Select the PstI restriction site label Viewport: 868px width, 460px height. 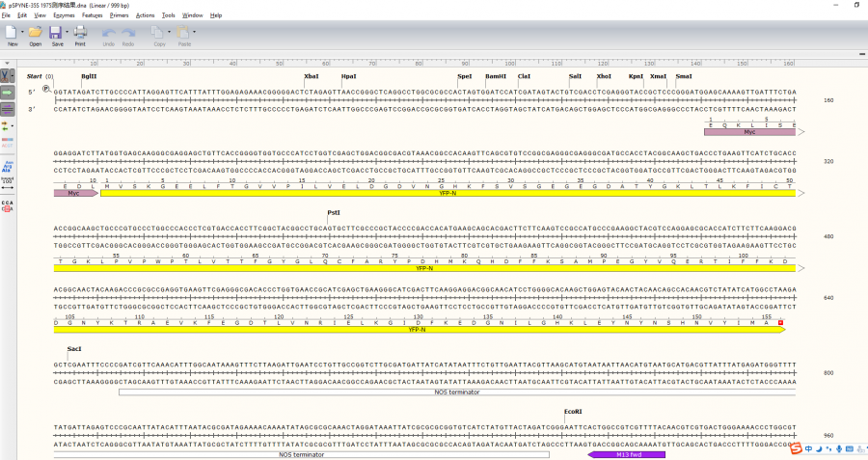point(334,212)
